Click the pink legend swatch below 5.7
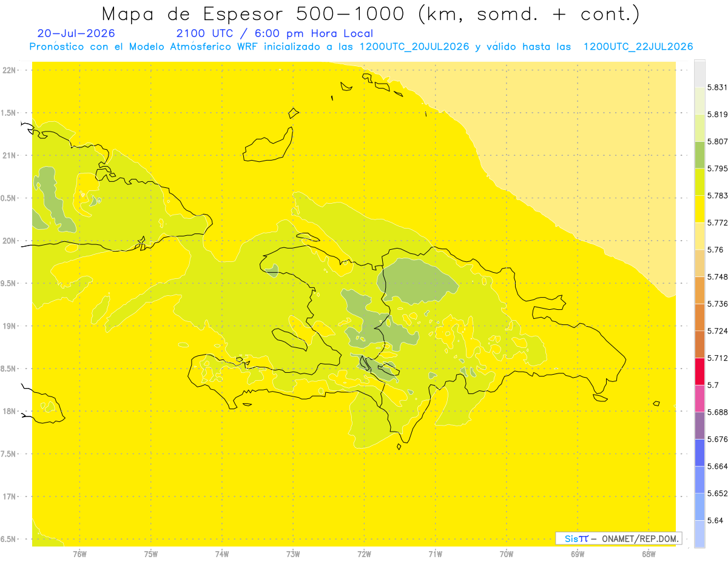The width and height of the screenshot is (728, 562). click(x=699, y=398)
